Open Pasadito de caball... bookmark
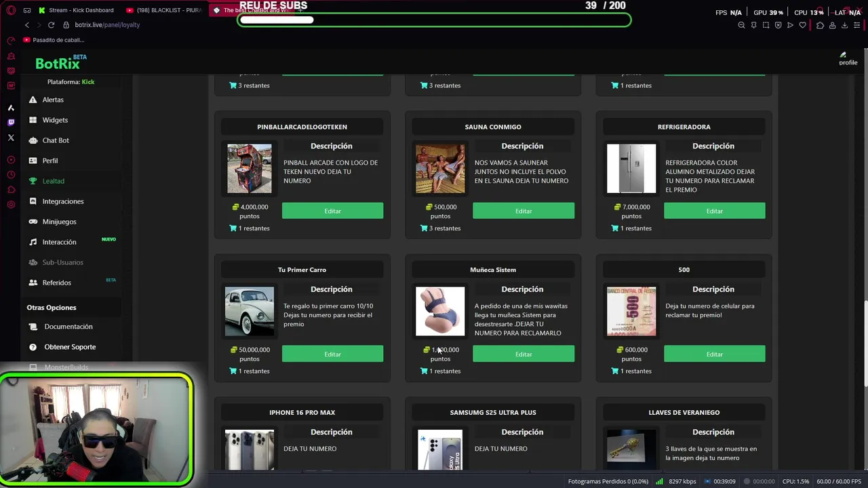This screenshot has height=488, width=868. pos(54,40)
